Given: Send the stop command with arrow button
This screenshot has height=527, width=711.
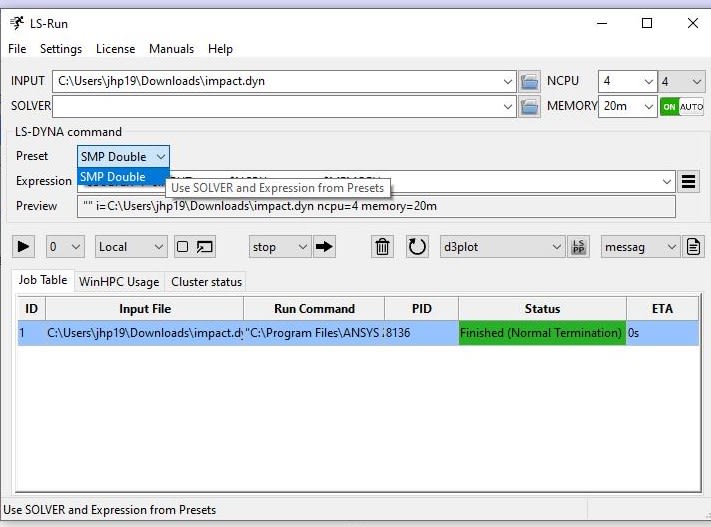Looking at the screenshot, I should 324,247.
